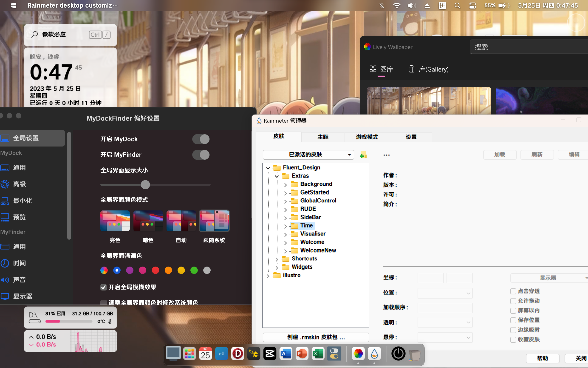Click the Rainmeter droplet in dock
This screenshot has height=368, width=588.
point(374,354)
